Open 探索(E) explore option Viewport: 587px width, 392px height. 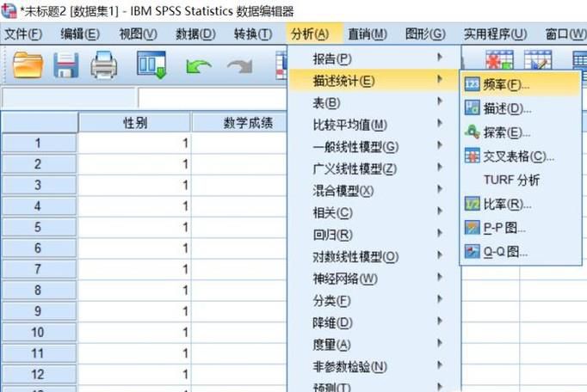coord(507,132)
